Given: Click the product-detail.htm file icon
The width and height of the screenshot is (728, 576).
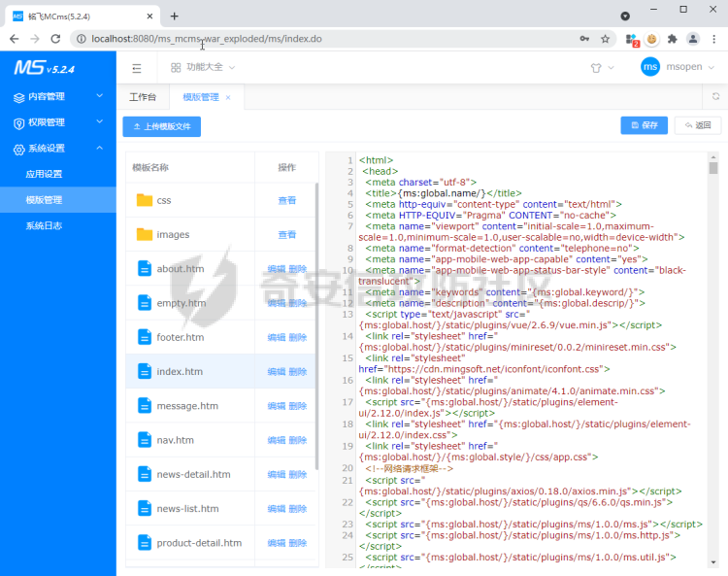Looking at the screenshot, I should tap(145, 543).
